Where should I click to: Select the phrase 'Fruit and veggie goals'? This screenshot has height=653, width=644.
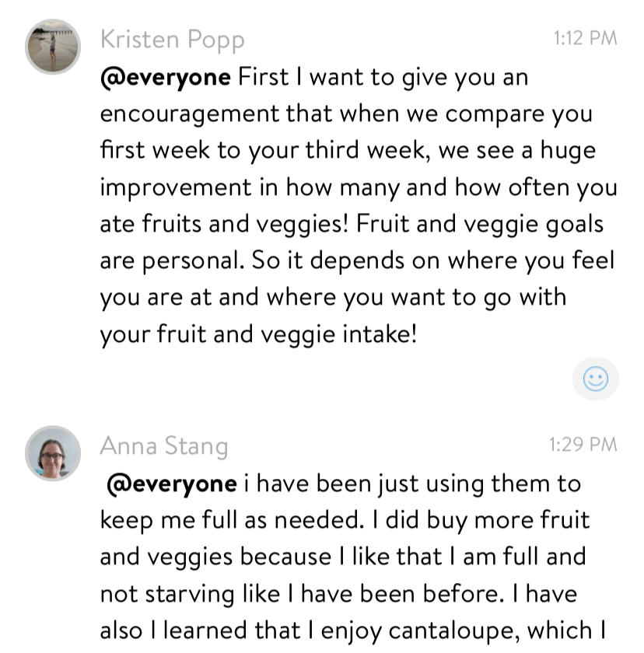[479, 224]
